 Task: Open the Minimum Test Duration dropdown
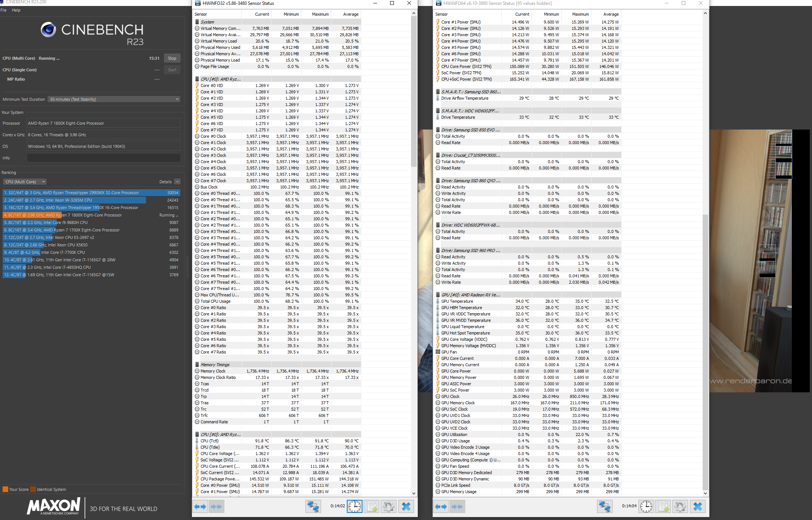point(113,99)
